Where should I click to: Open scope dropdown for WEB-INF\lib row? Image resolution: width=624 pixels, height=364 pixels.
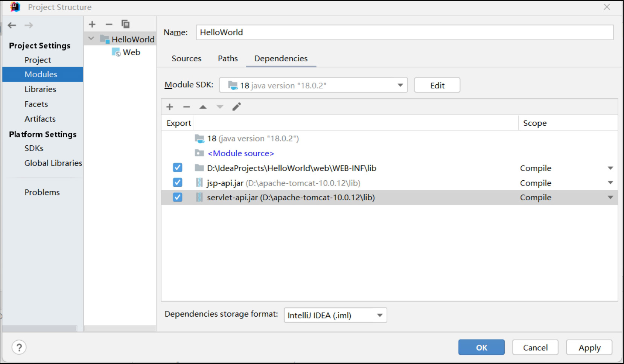pos(610,168)
